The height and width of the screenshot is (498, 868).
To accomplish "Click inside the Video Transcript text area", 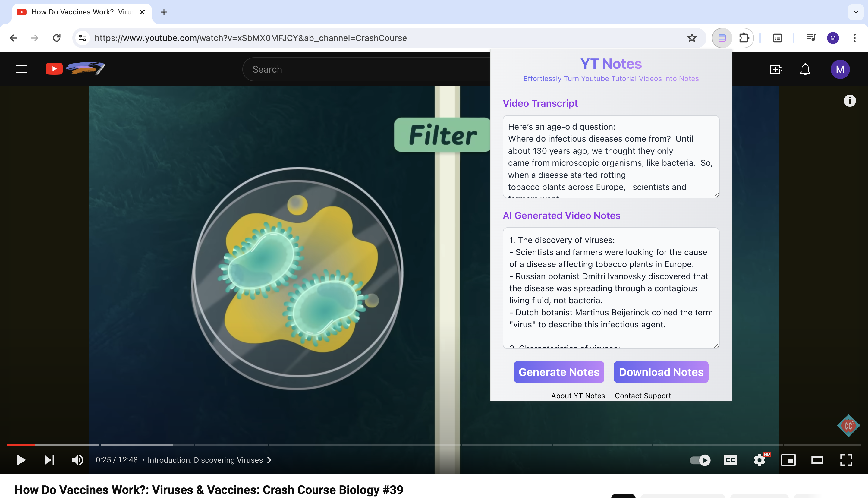I will 611,157.
